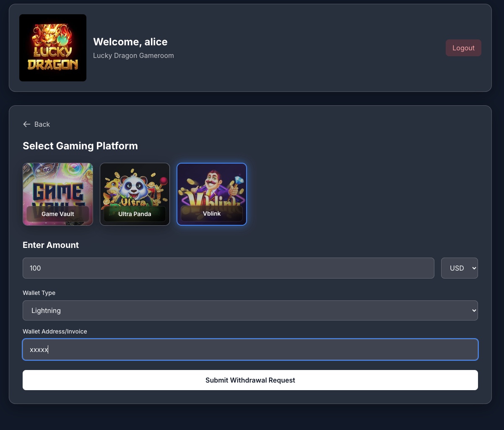This screenshot has width=504, height=430.
Task: Click into the Wallet Address/Invoice field
Action: (250, 349)
